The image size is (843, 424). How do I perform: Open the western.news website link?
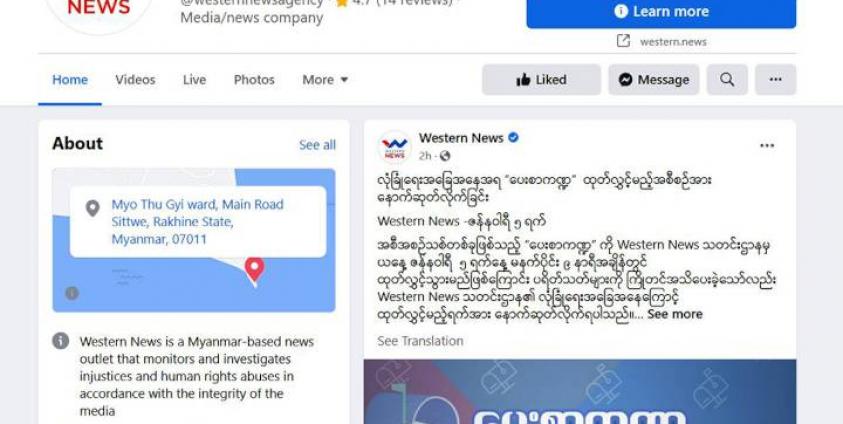pos(673,42)
